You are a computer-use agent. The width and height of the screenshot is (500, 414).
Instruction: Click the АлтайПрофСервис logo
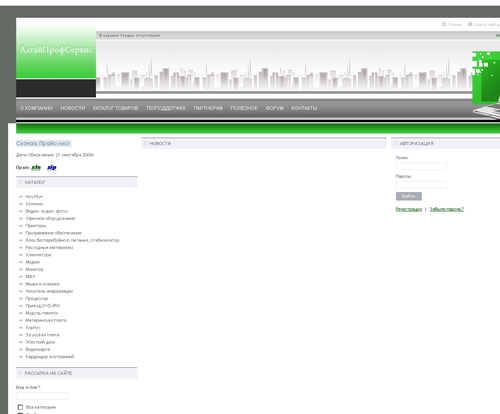(56, 50)
